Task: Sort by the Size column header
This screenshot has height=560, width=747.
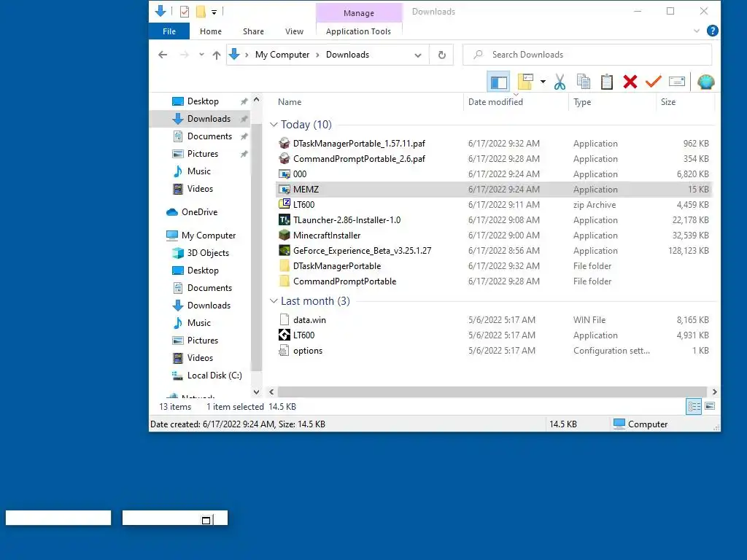Action: (668, 102)
